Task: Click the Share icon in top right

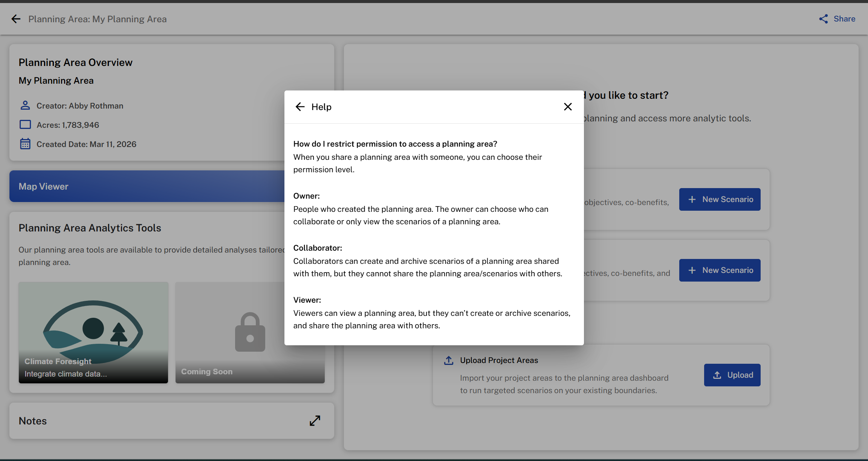Action: (x=824, y=19)
